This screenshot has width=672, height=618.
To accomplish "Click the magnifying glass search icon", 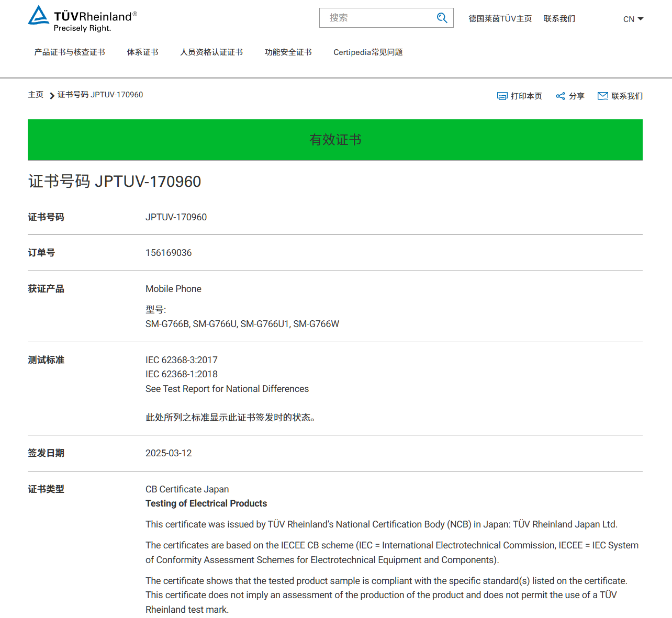I will point(442,18).
